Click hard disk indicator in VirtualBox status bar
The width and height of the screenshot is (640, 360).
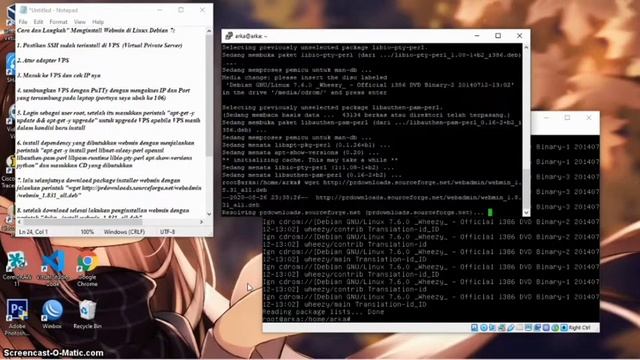474,328
